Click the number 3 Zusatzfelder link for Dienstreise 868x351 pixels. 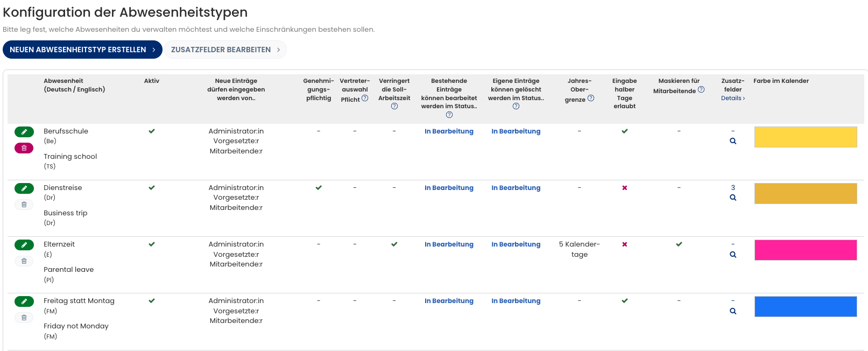pyautogui.click(x=733, y=188)
